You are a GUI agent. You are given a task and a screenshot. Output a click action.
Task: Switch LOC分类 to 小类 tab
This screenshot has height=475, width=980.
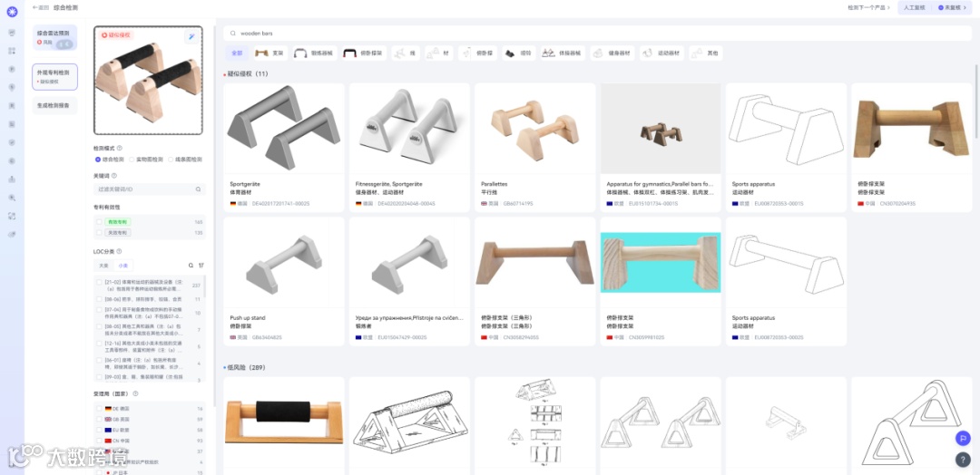click(122, 266)
